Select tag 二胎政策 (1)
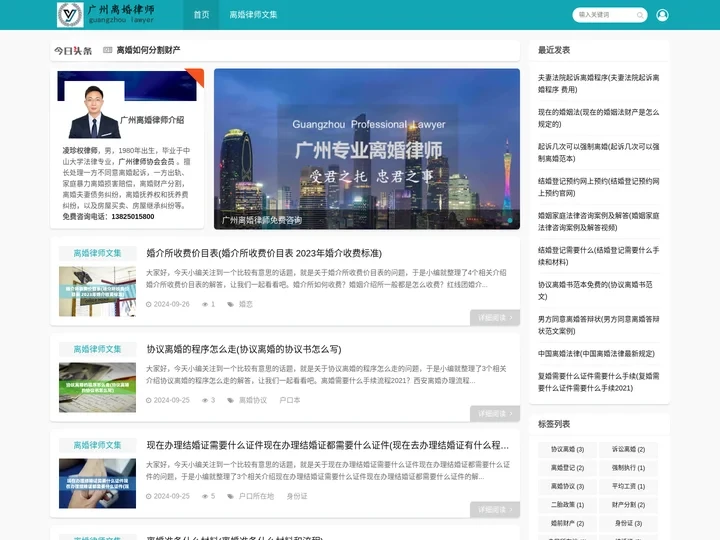This screenshot has height=540, width=720. click(568, 505)
